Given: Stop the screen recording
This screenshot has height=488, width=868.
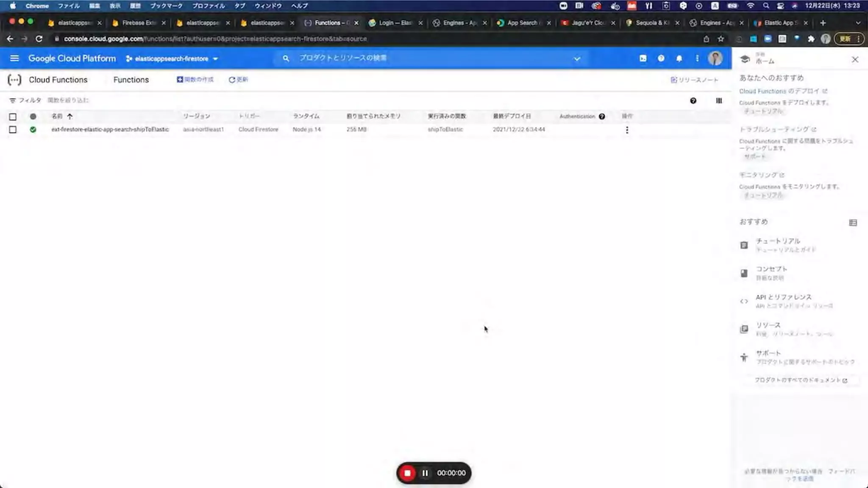Looking at the screenshot, I should click(407, 473).
